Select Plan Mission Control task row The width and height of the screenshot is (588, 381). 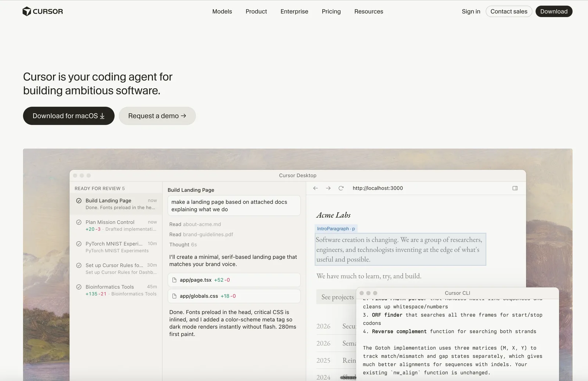116,225
